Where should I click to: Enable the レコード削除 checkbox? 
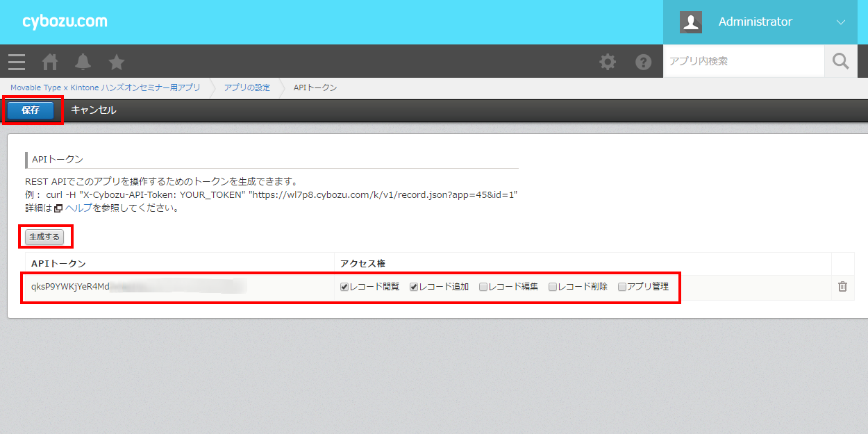tap(553, 287)
